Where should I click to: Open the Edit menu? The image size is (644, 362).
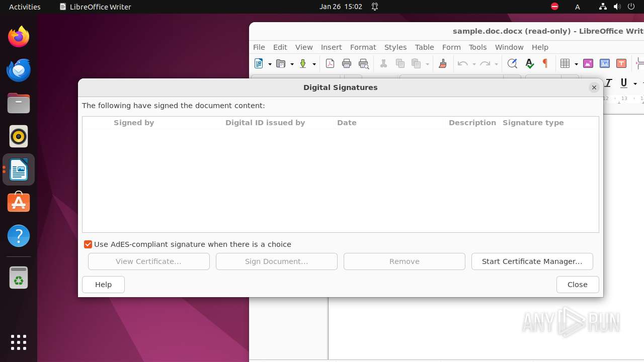coord(280,47)
